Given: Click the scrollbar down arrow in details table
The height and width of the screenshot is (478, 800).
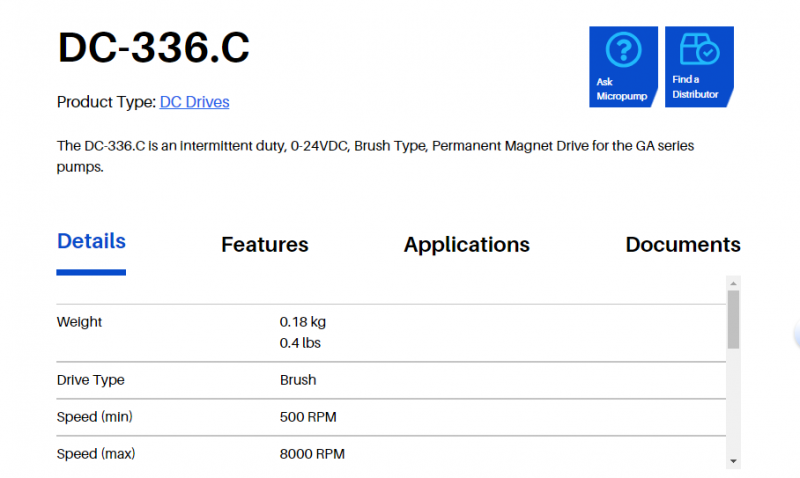Looking at the screenshot, I should 733,460.
